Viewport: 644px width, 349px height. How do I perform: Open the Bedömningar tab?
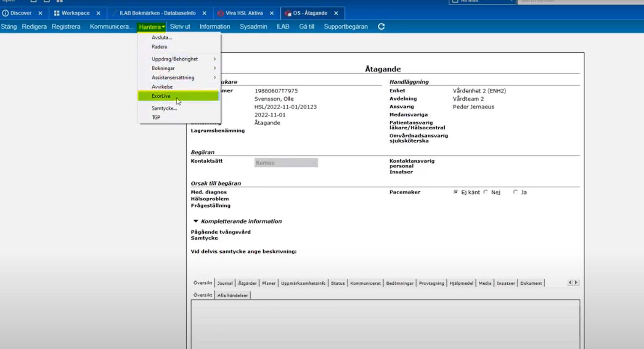pyautogui.click(x=400, y=283)
